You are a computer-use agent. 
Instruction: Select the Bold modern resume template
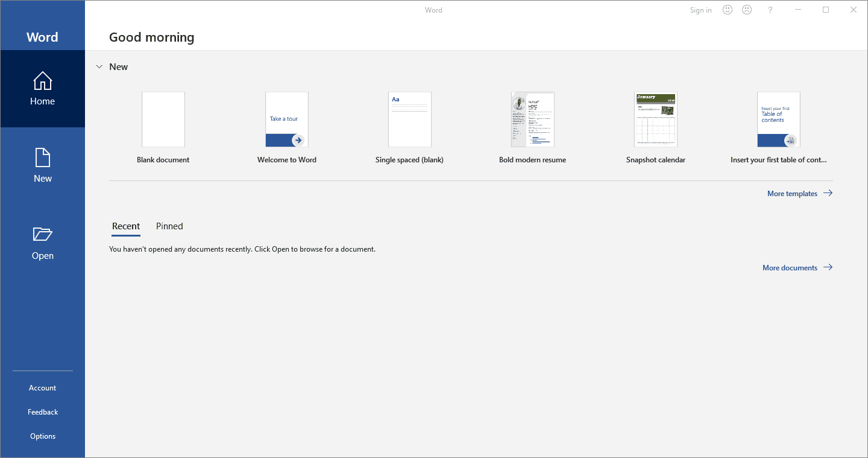click(x=532, y=119)
